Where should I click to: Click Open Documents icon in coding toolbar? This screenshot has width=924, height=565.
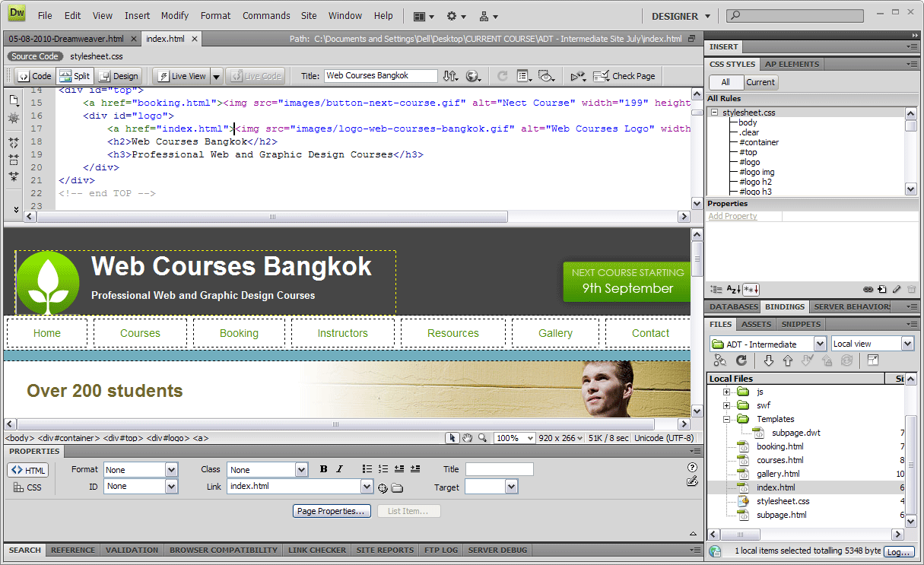click(13, 100)
